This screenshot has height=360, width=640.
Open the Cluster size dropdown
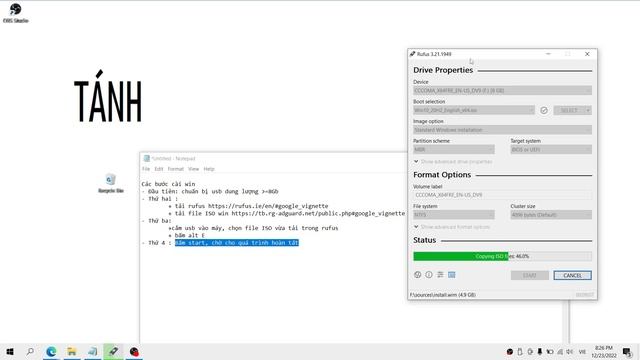pyautogui.click(x=551, y=215)
